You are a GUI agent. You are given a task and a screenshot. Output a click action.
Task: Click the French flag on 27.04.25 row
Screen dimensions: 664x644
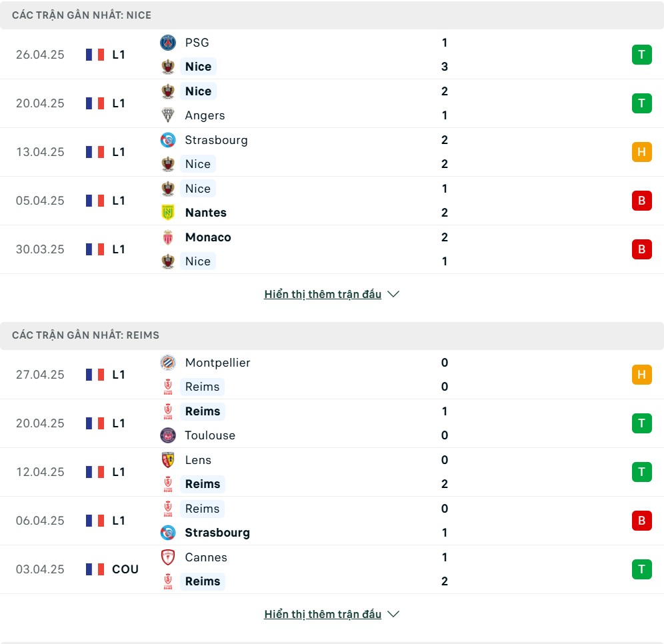click(95, 375)
